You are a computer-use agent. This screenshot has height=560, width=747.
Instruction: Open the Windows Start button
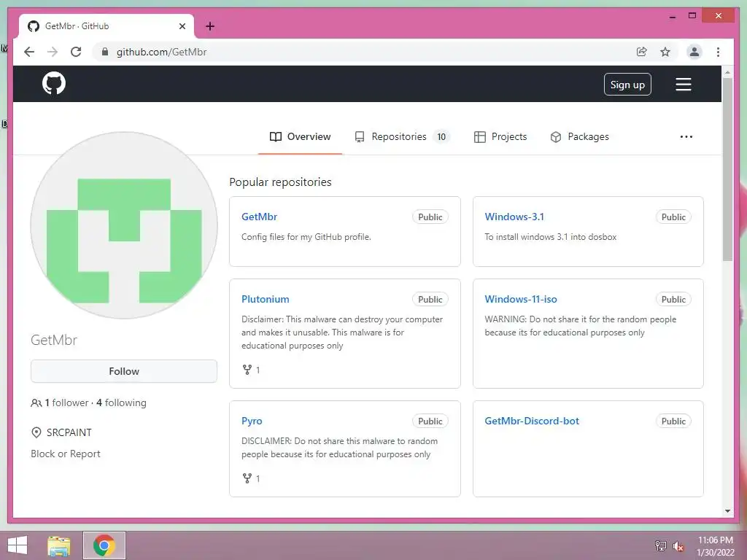click(18, 545)
